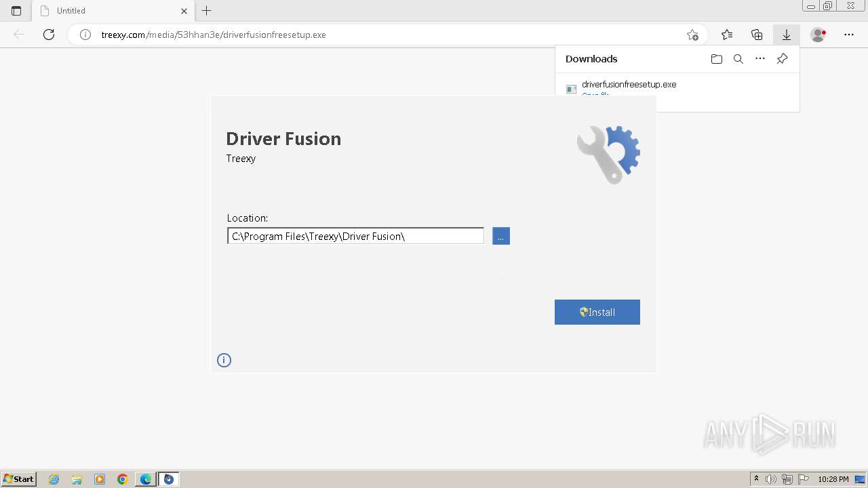
Task: Launch Chrome from the taskbar
Action: pyautogui.click(x=123, y=479)
